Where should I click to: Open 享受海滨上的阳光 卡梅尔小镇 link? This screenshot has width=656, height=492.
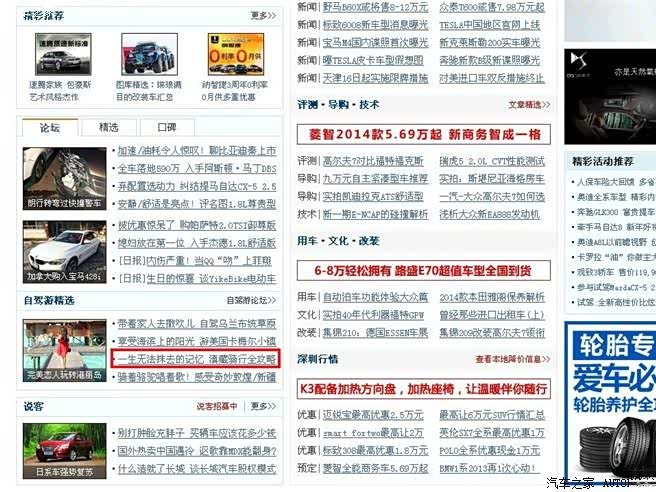click(x=197, y=341)
